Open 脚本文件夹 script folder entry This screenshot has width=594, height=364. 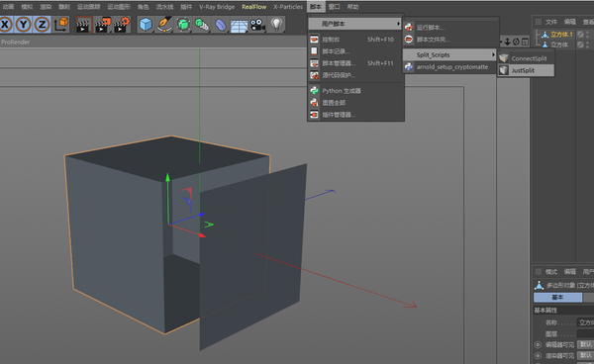[450, 40]
